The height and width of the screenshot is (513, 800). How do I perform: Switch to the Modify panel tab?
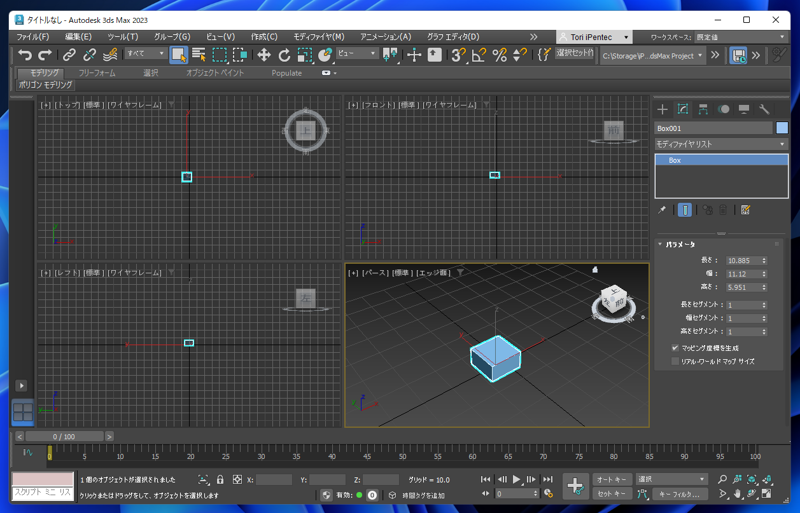click(683, 109)
